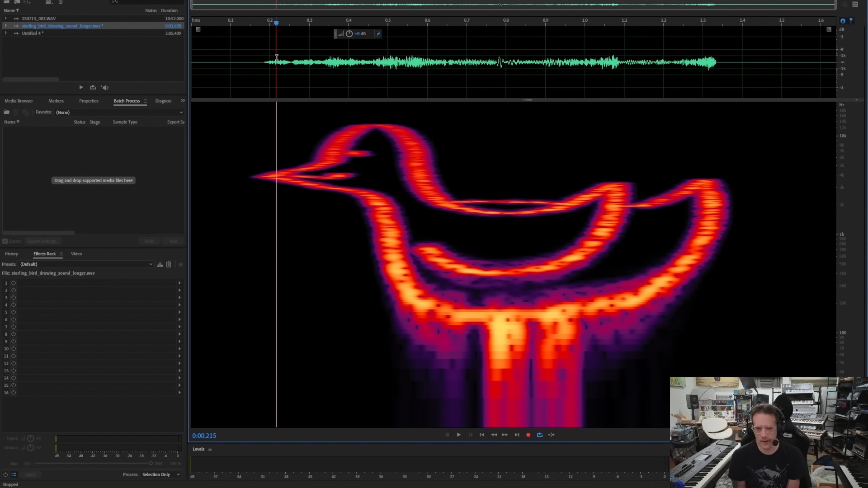This screenshot has height=488, width=868.
Task: Open Process Selection Only dropdown
Action: [x=161, y=474]
